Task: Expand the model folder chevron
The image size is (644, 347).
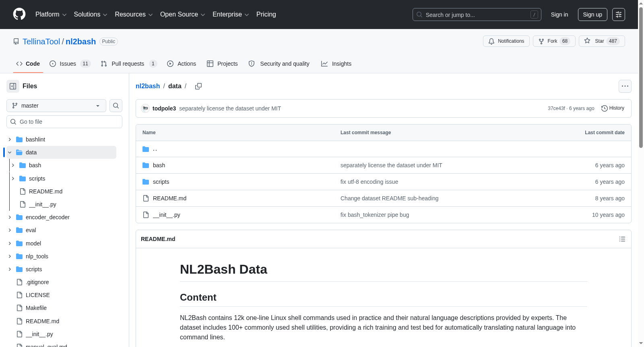Action: click(x=10, y=243)
